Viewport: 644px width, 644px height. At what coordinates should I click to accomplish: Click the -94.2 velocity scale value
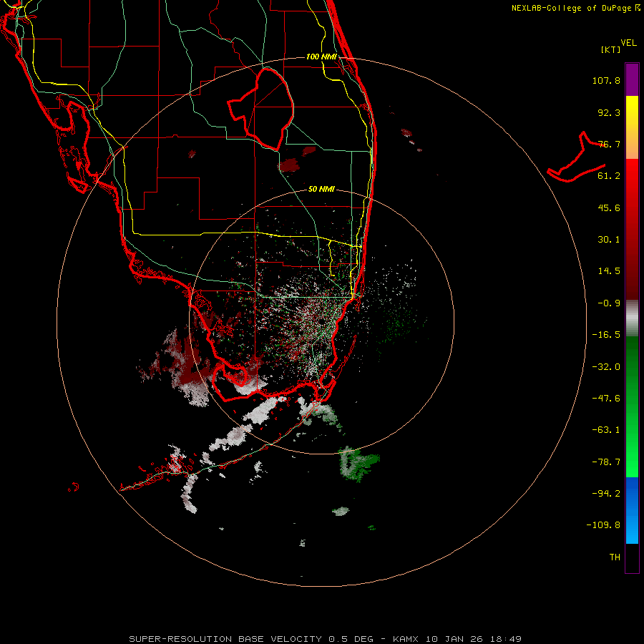[606, 493]
